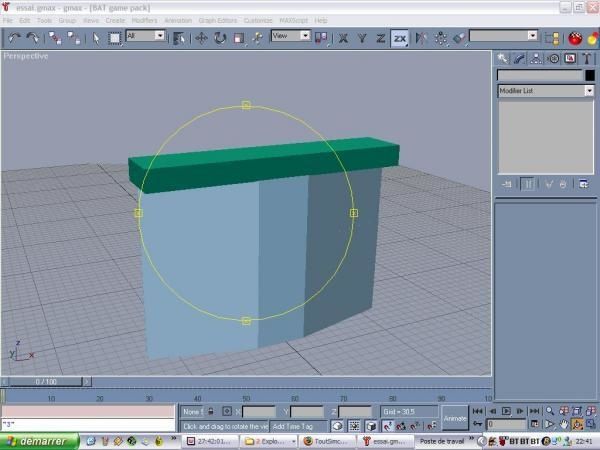Toggle the Spinner Snap button
Screen dimensions: 600x450
pyautogui.click(x=432, y=426)
